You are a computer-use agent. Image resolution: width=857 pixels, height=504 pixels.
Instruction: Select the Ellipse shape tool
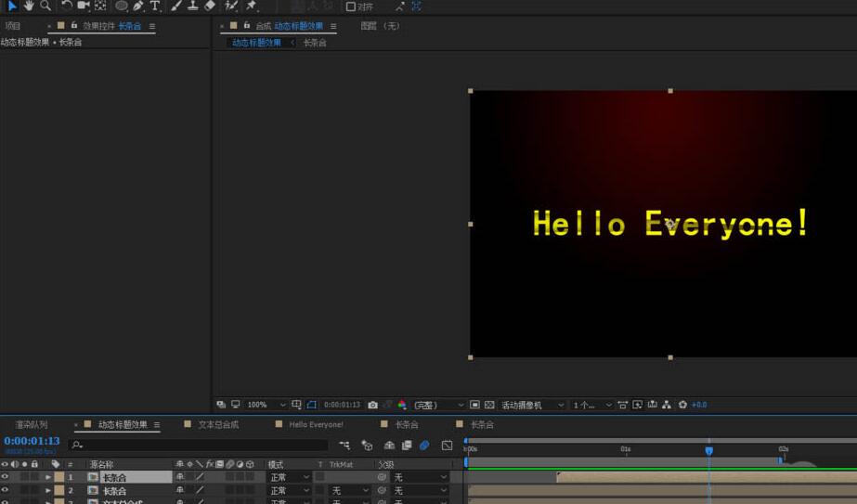[122, 6]
